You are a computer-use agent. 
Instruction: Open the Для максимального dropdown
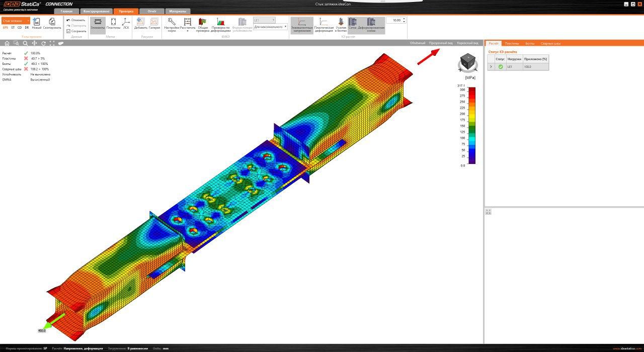point(270,27)
